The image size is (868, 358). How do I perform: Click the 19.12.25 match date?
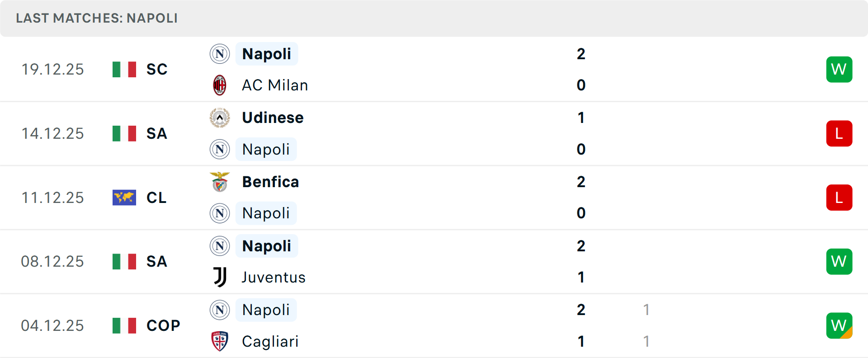click(x=52, y=69)
